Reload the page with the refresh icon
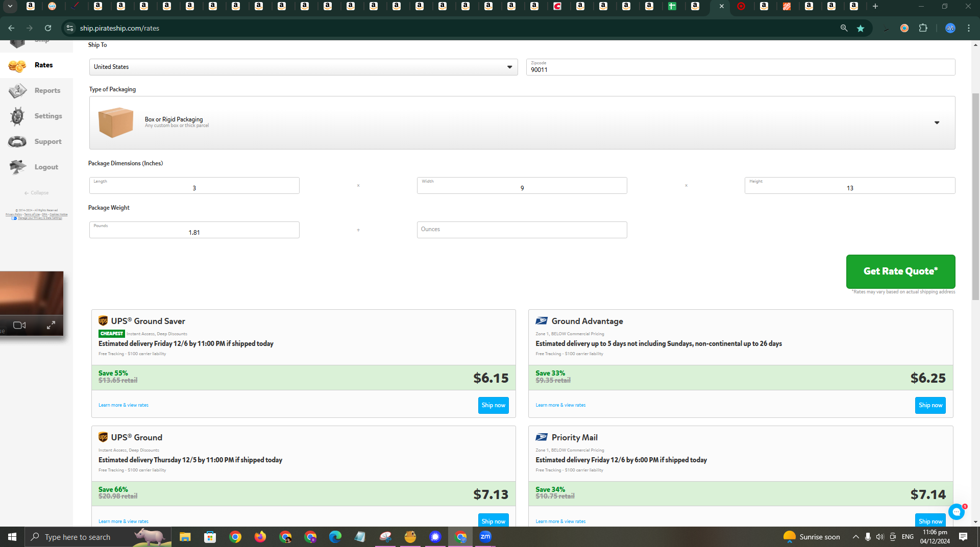 pyautogui.click(x=48, y=28)
